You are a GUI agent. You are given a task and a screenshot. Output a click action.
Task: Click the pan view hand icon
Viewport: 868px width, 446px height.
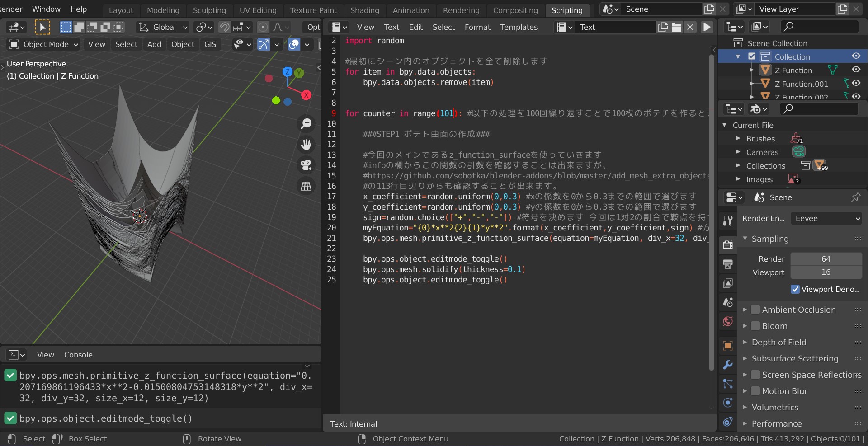tap(306, 145)
